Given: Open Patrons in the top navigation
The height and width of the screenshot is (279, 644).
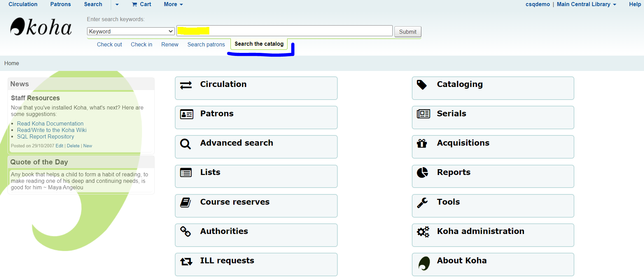Looking at the screenshot, I should click(x=60, y=4).
